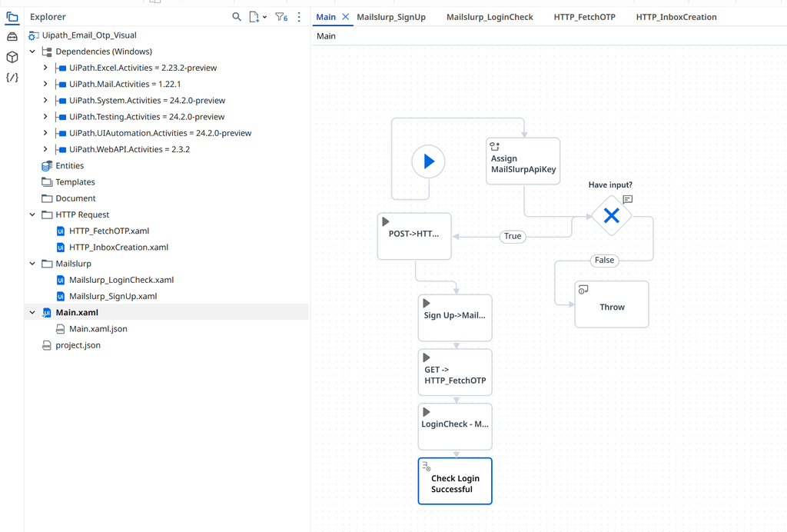Expand UiPath.System.Activities dependency

45,101
